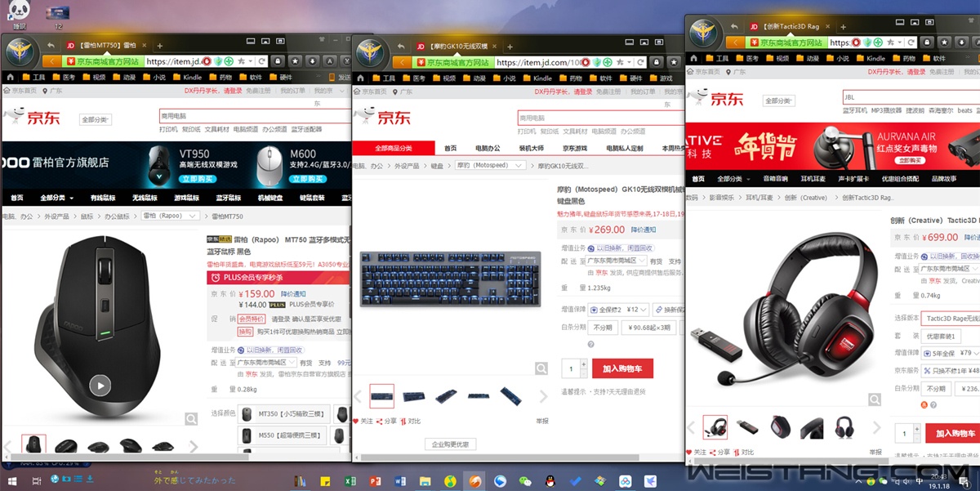Select the 不分期 installment option on the headset page
This screenshot has height=491, width=980.
coord(935,389)
